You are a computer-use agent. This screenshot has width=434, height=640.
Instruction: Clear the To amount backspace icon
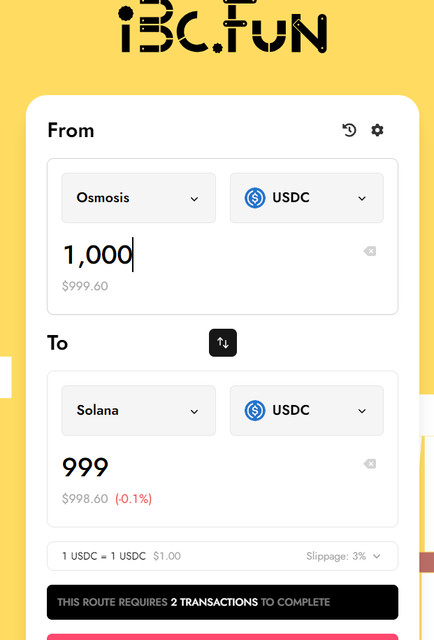[370, 464]
